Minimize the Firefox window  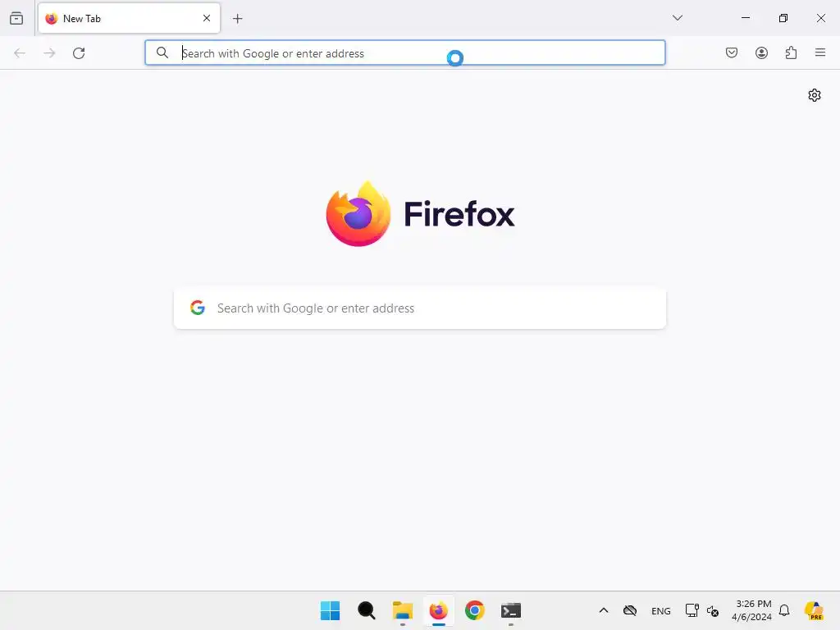(x=745, y=18)
